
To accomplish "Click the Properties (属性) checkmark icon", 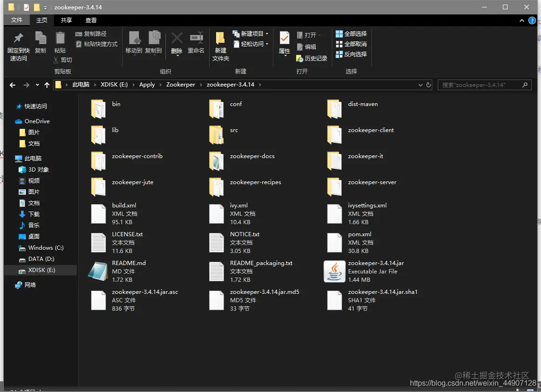I will click(x=284, y=38).
